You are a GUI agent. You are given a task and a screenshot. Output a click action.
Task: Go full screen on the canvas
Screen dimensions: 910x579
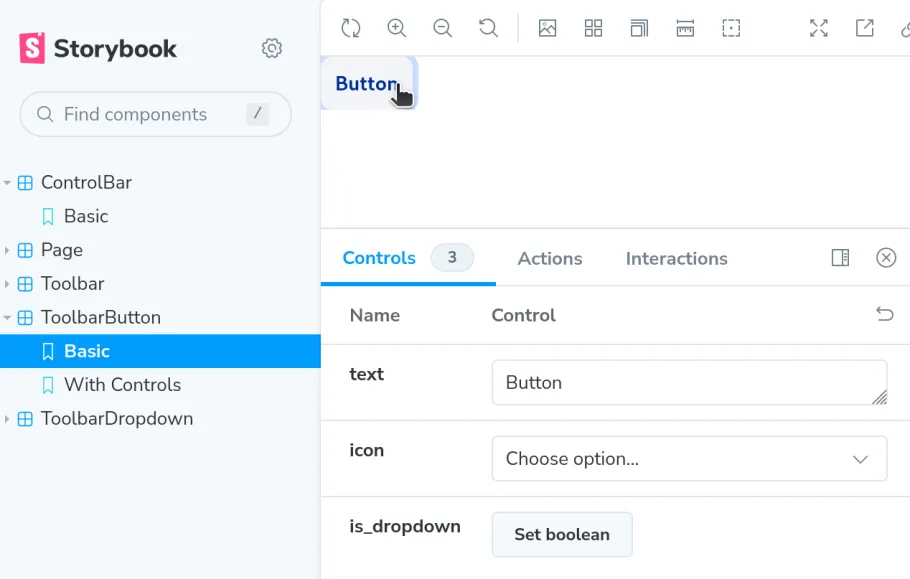[x=818, y=28]
